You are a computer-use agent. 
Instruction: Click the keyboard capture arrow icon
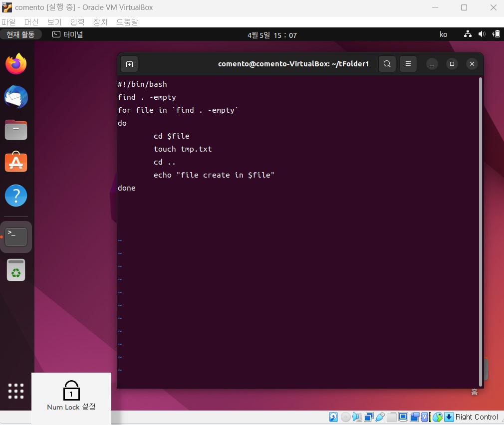coord(449,417)
